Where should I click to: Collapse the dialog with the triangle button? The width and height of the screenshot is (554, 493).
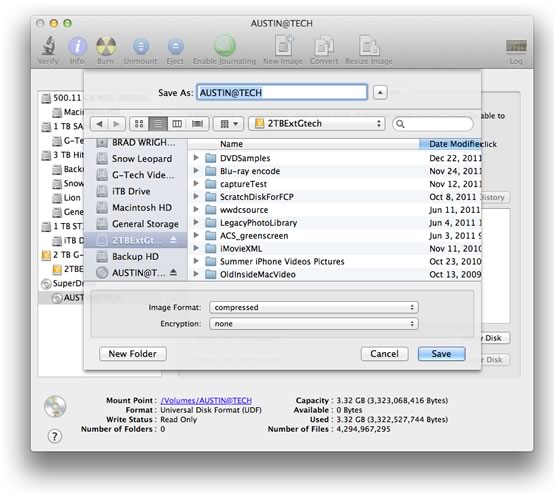click(380, 93)
